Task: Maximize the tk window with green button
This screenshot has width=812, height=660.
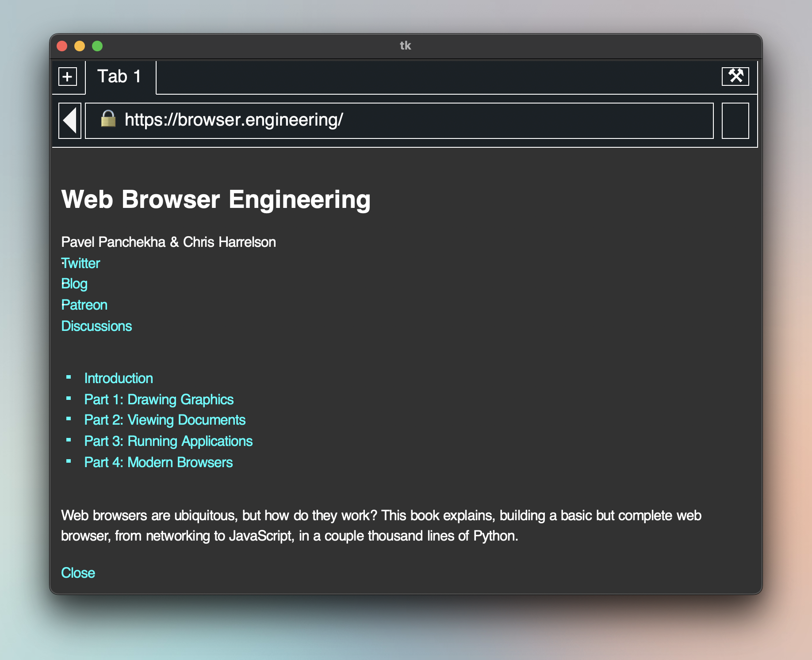Action: coord(97,46)
